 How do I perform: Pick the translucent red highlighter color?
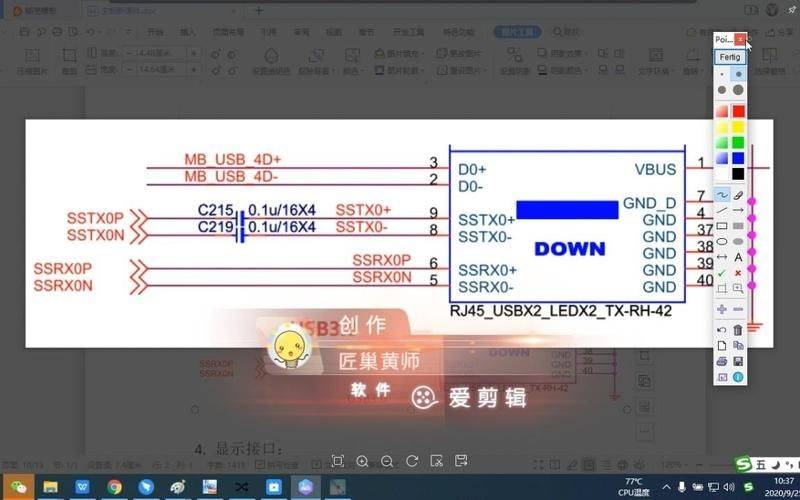click(721, 111)
